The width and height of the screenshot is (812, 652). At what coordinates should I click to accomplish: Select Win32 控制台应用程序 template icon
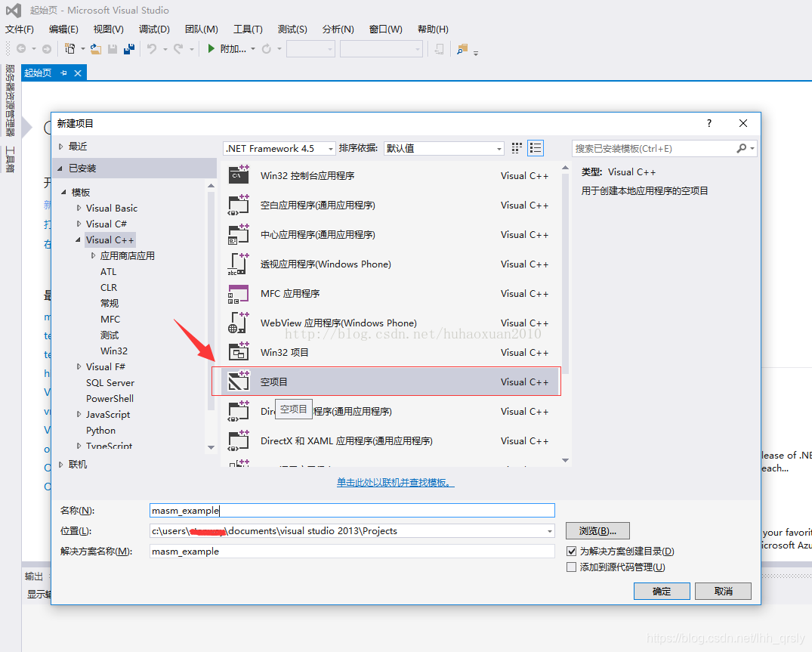(239, 175)
